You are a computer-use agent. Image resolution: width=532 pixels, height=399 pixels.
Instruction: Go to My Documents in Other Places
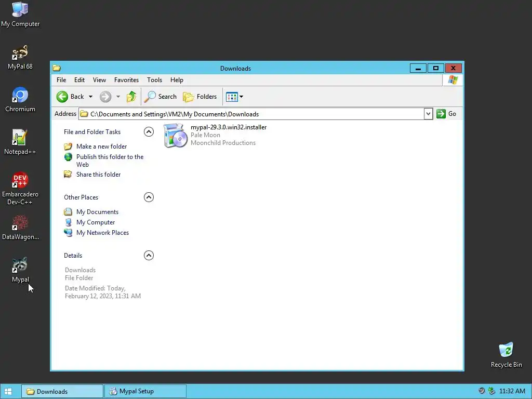[97, 212]
